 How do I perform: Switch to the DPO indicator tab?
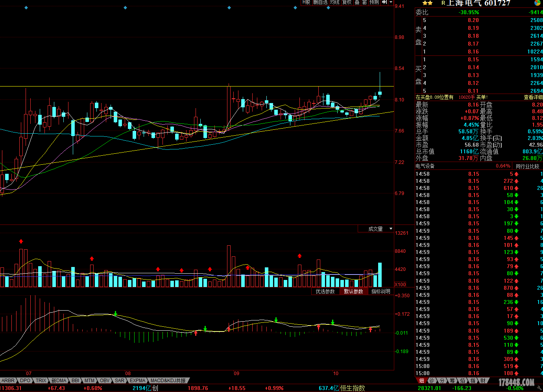click(25, 381)
